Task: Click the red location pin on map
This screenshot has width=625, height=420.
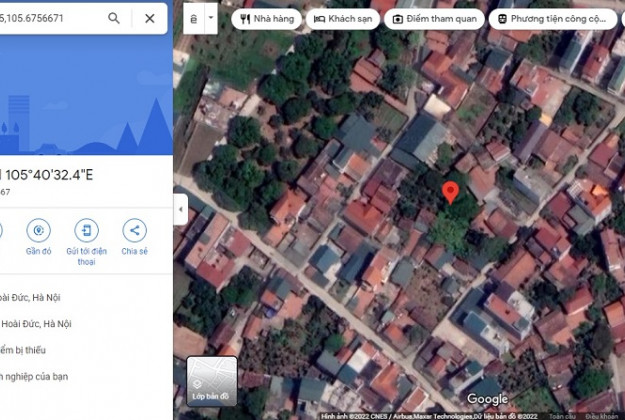Action: click(451, 193)
